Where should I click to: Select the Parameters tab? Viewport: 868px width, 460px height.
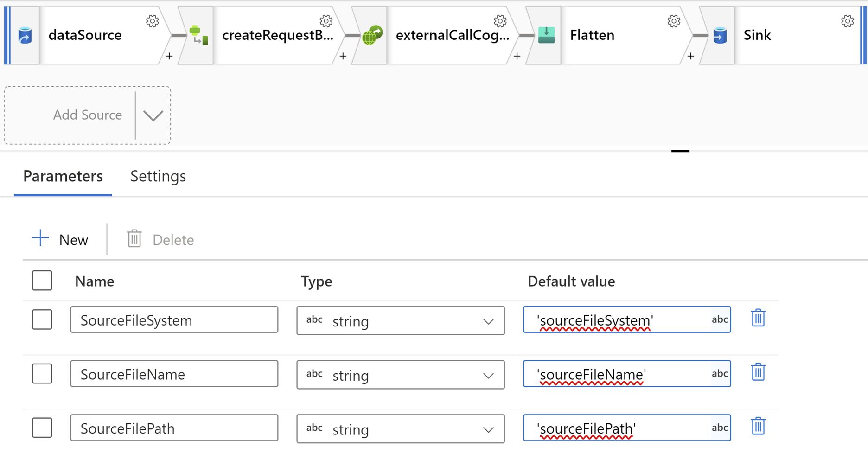coord(63,176)
